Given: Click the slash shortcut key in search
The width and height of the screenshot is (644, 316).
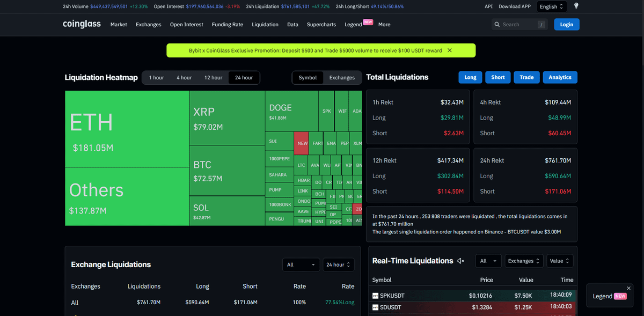Looking at the screenshot, I should (x=541, y=24).
